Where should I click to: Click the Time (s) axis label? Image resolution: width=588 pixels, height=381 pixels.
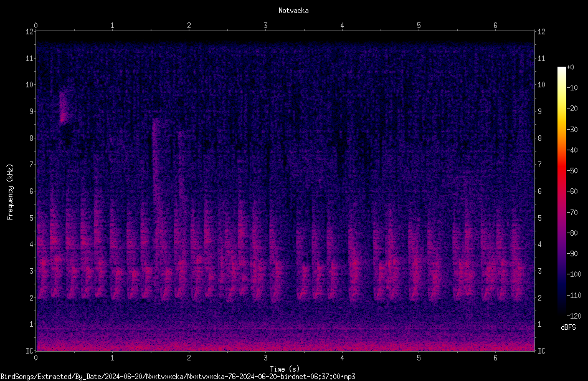(285, 369)
